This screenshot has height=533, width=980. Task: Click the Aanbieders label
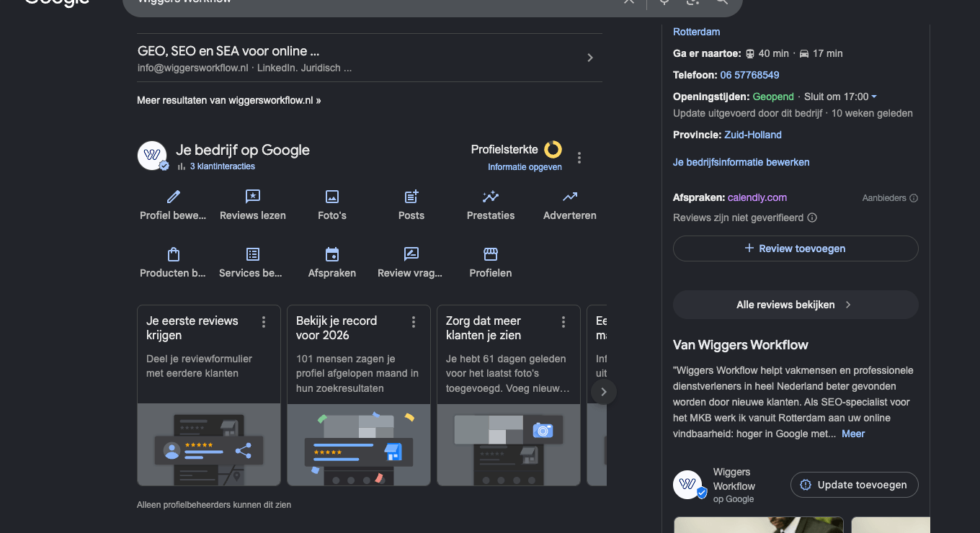pos(884,198)
